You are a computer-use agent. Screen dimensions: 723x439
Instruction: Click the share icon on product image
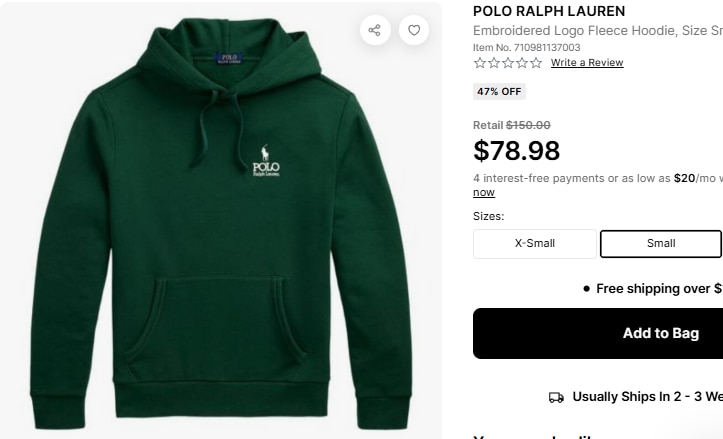click(x=375, y=30)
